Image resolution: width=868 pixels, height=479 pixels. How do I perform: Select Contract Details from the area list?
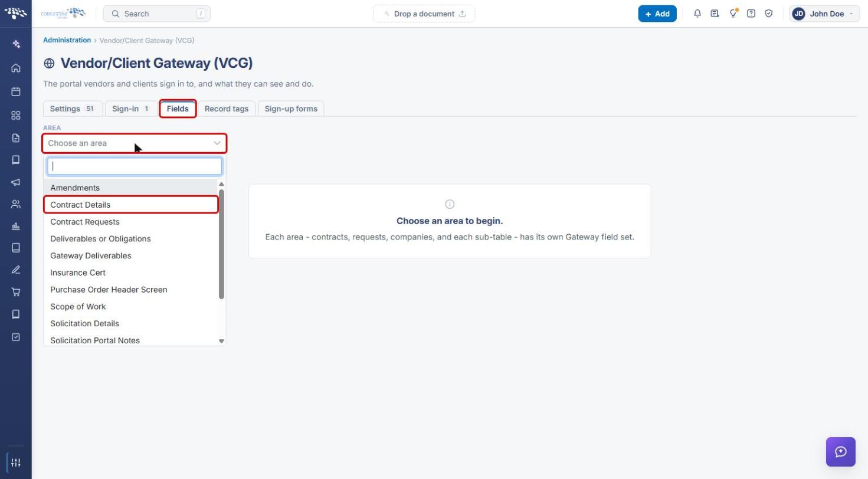tap(131, 205)
